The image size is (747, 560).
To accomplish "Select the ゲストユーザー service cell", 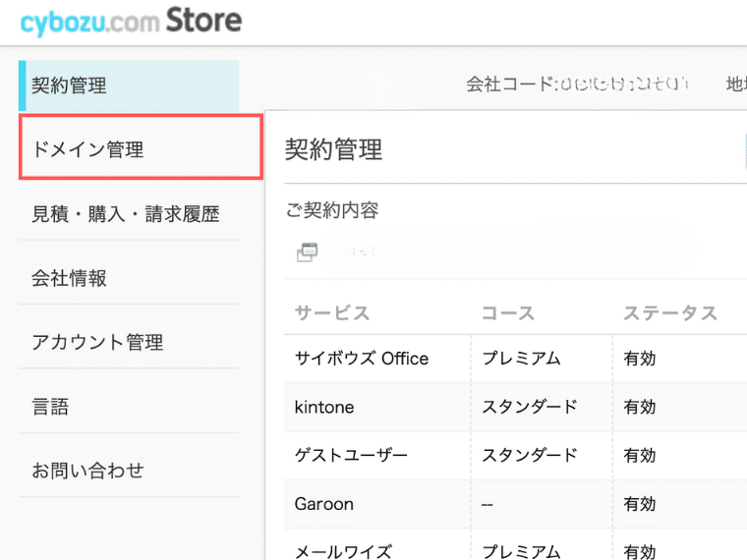I will tap(377, 456).
